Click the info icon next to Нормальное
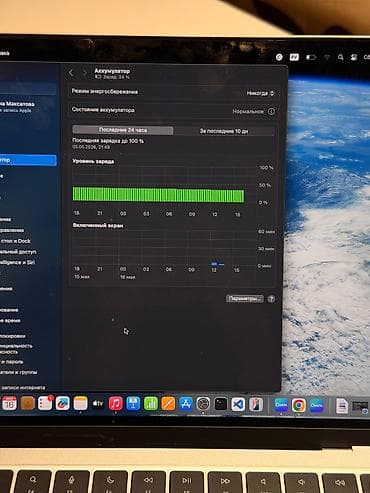Screen dimensions: 370x493 tap(271, 111)
